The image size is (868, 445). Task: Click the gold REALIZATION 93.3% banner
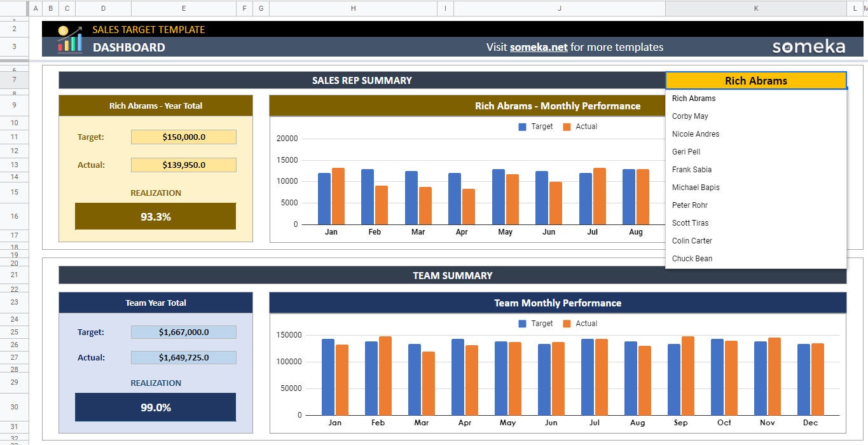155,216
